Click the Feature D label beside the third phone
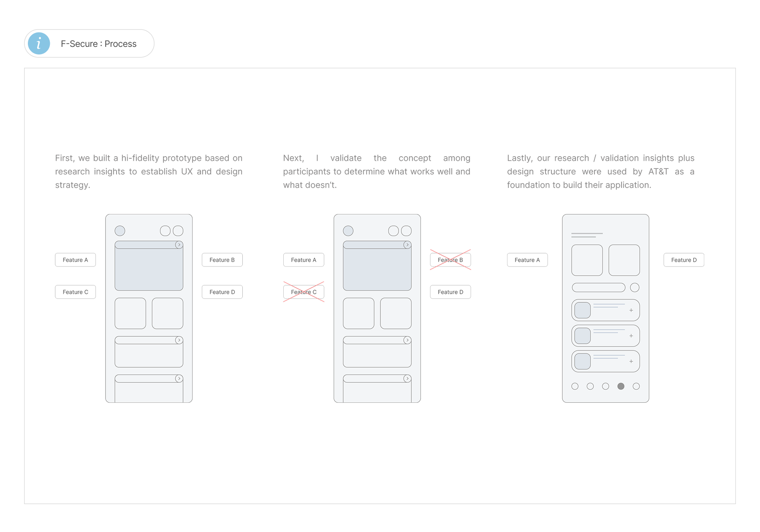760x532 pixels. [x=684, y=260]
